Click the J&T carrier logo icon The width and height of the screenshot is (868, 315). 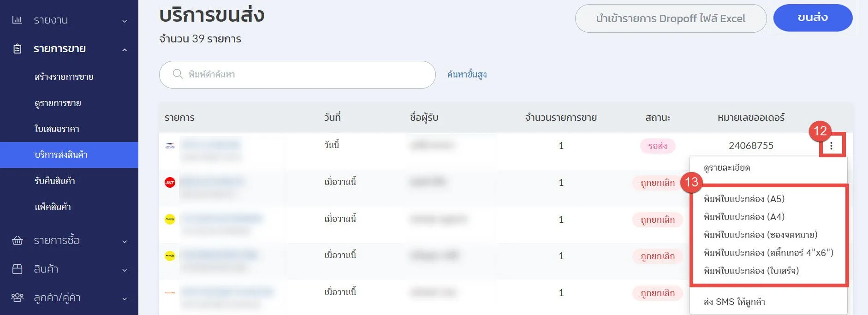click(x=170, y=183)
